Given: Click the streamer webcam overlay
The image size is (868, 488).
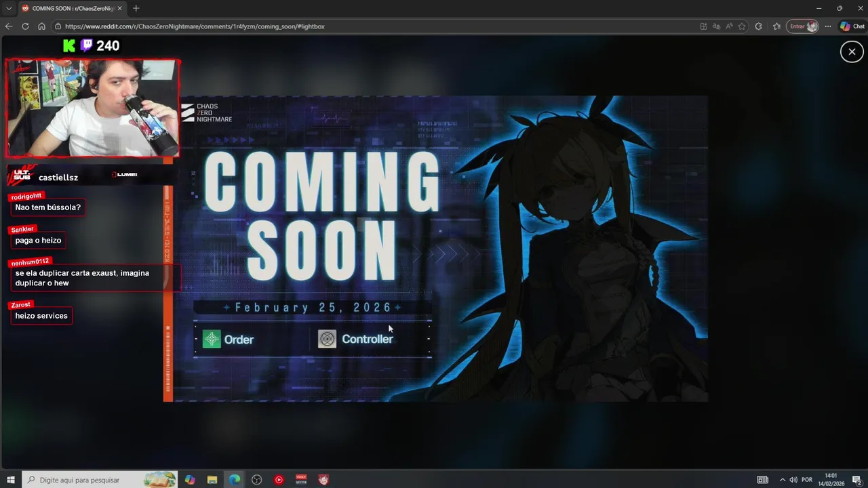Looking at the screenshot, I should 93,108.
